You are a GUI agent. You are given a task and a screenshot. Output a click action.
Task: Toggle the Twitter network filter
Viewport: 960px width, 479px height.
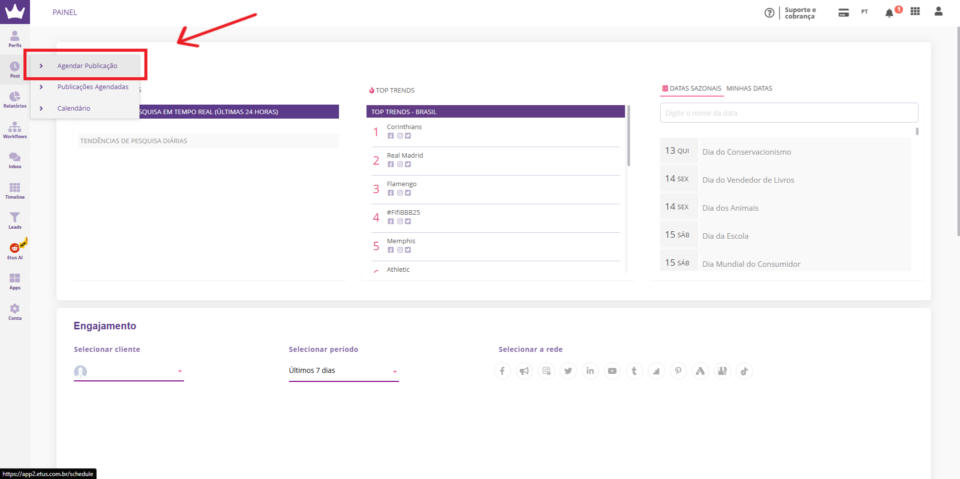tap(568, 371)
